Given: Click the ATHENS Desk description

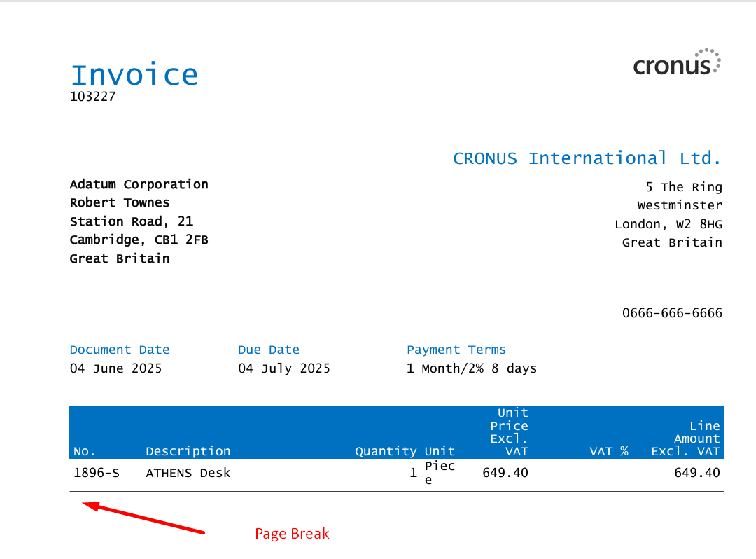Looking at the screenshot, I should pyautogui.click(x=188, y=473).
